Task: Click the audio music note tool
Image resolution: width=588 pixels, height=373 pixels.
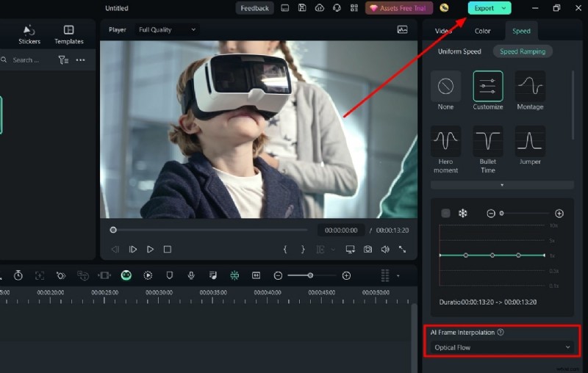Action: (x=213, y=275)
